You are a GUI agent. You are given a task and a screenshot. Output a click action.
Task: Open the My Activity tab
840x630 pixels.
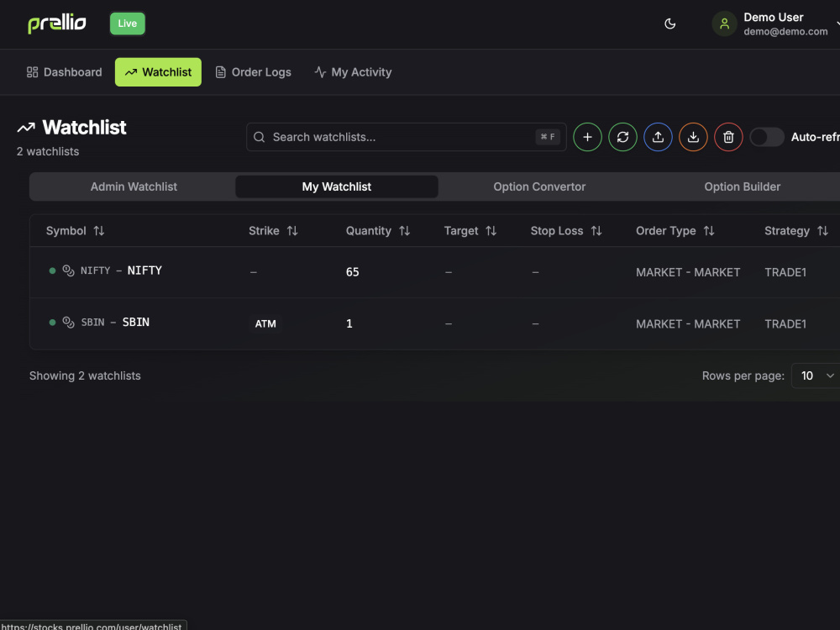(353, 72)
